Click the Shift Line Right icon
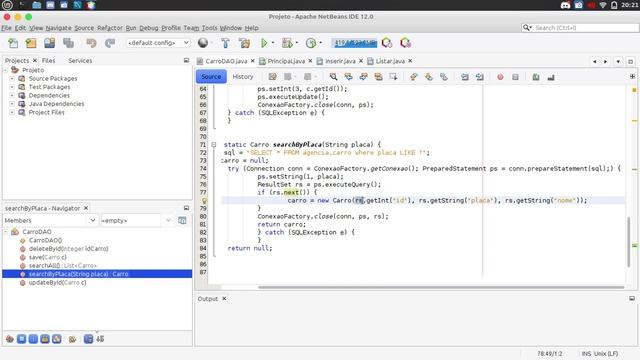This screenshot has width=640, height=360. (480, 77)
